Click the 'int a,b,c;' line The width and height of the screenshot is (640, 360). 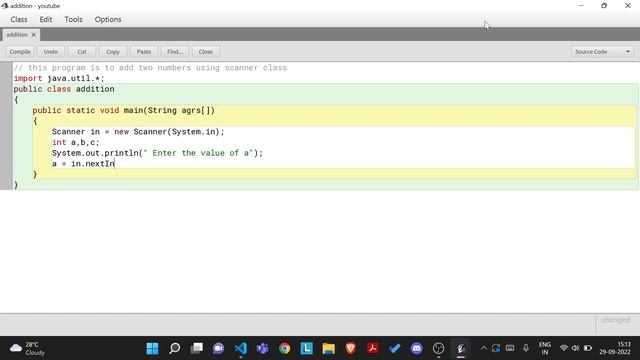click(76, 142)
